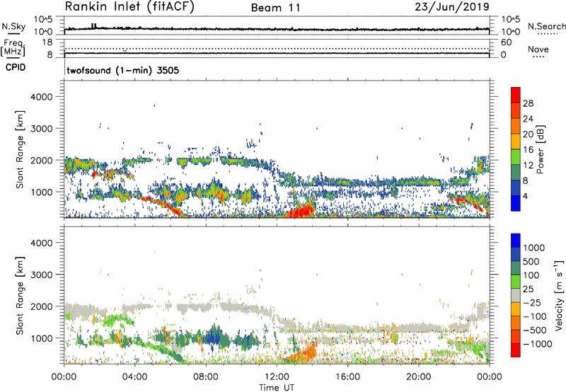Click the sky noise trace panel

tap(277, 25)
